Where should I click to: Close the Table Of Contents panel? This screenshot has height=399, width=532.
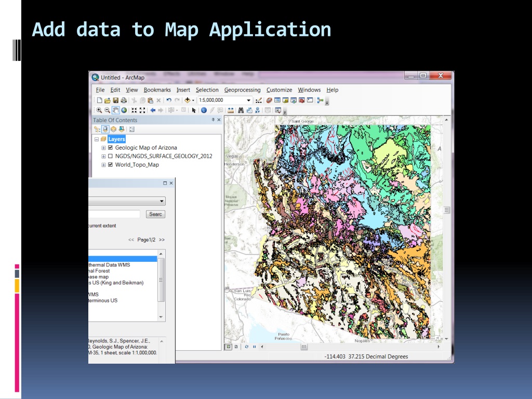[x=219, y=120]
